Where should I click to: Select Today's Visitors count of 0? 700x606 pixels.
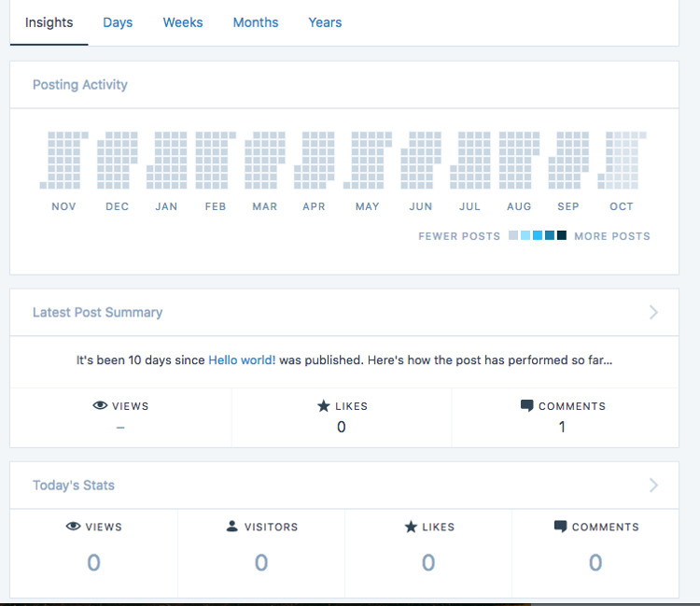[261, 562]
